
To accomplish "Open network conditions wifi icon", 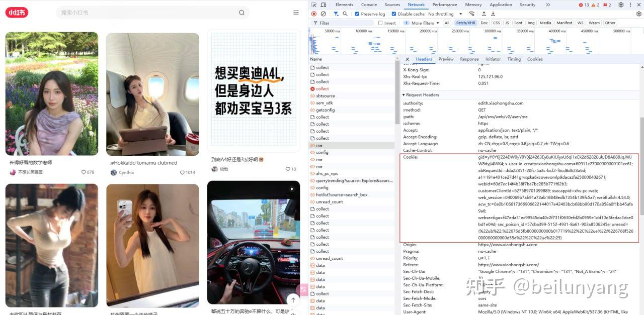I will pos(471,14).
